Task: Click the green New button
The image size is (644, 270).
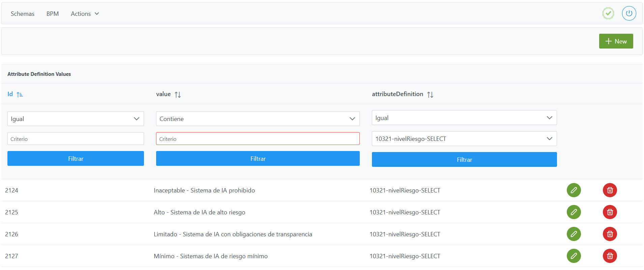Action: [x=616, y=41]
